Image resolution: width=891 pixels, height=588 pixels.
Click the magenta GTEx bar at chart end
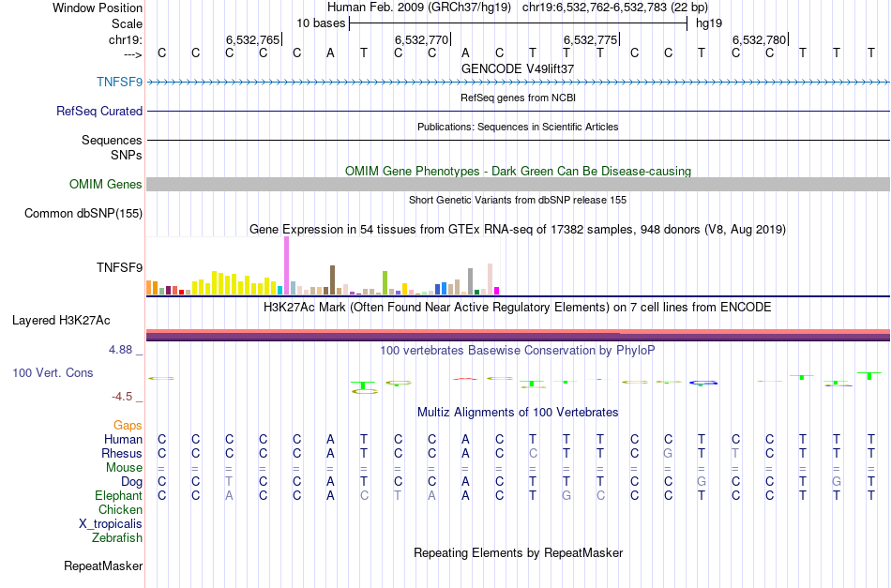497,291
